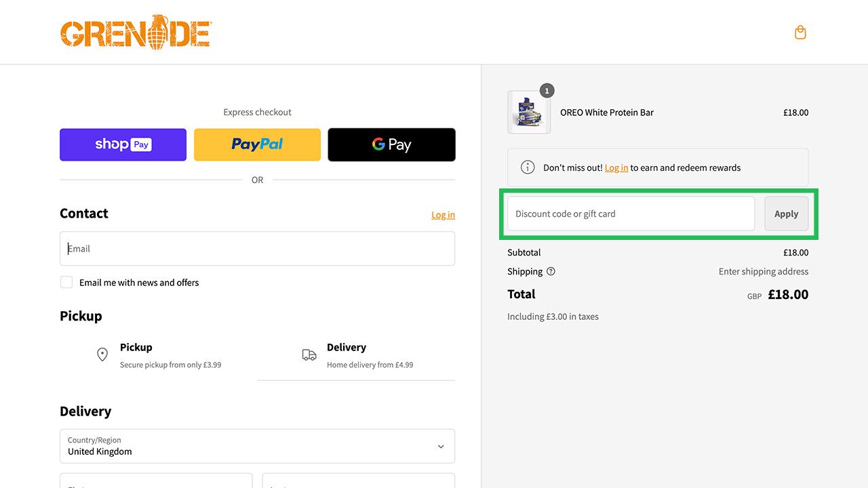Screen dimensions: 868x488
Task: Open the shopping bag cart icon
Action: click(800, 33)
